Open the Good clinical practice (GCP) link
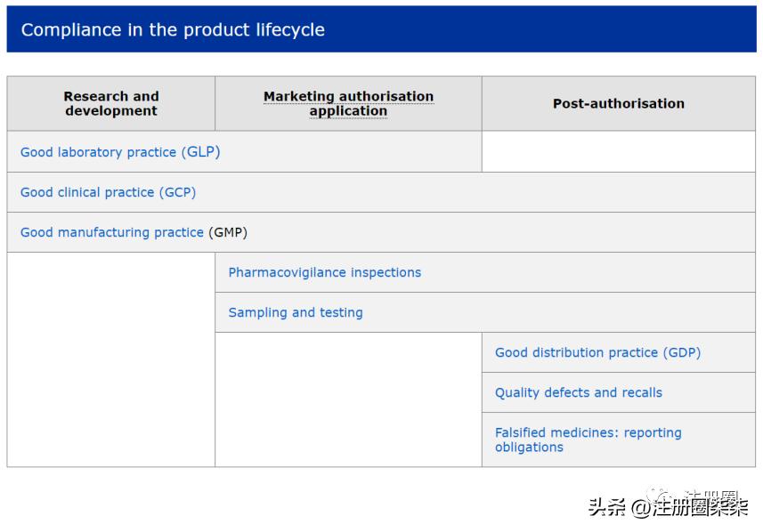Image resolution: width=763 pixels, height=532 pixels. pos(109,192)
